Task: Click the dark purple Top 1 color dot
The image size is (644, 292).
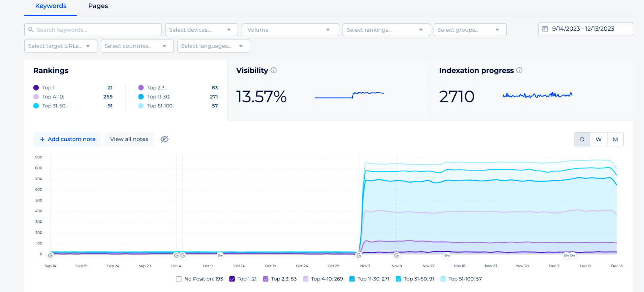Action: pos(36,88)
